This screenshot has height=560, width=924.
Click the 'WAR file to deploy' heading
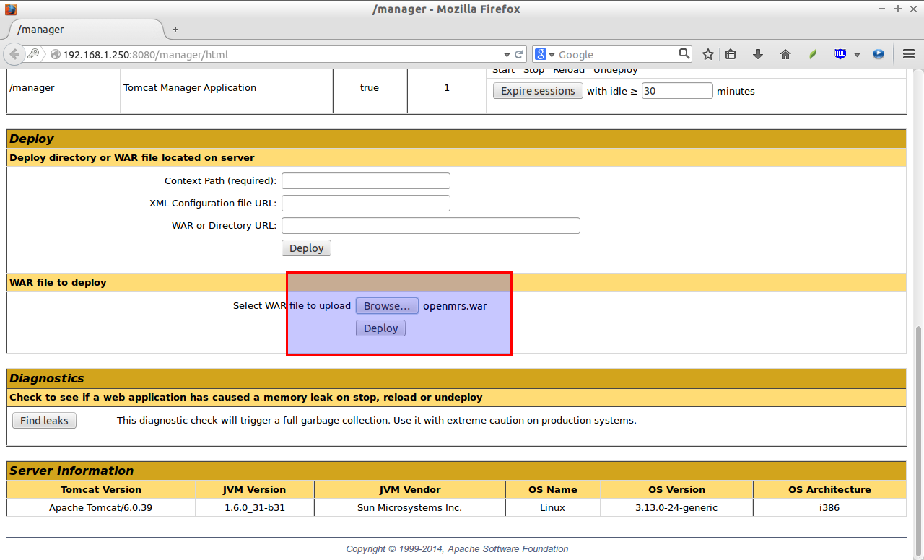coord(58,282)
